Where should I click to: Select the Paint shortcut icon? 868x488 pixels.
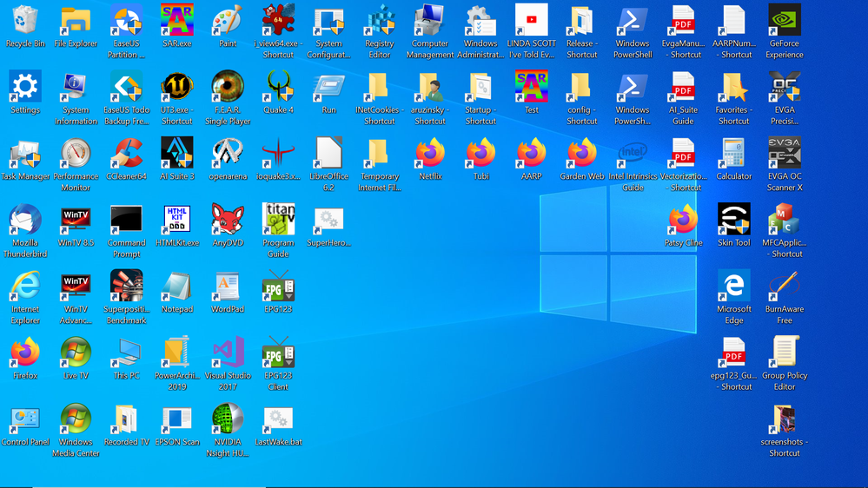pos(228,20)
